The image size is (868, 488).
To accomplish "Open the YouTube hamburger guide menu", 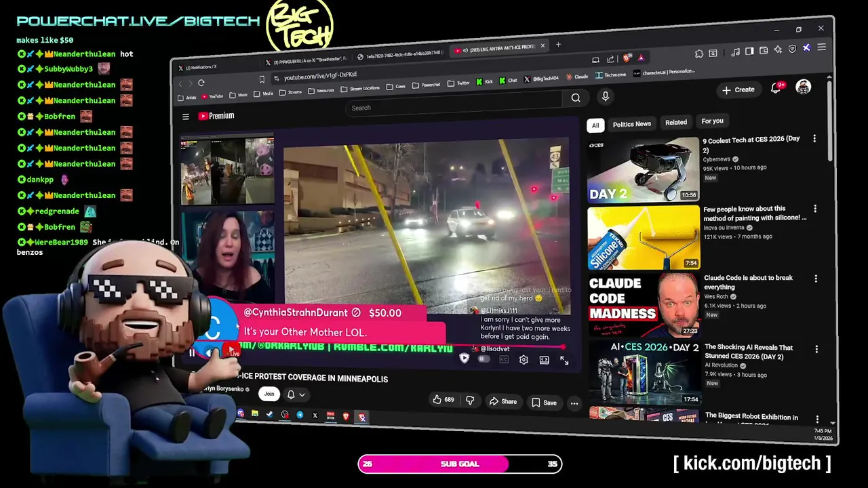I will point(185,117).
